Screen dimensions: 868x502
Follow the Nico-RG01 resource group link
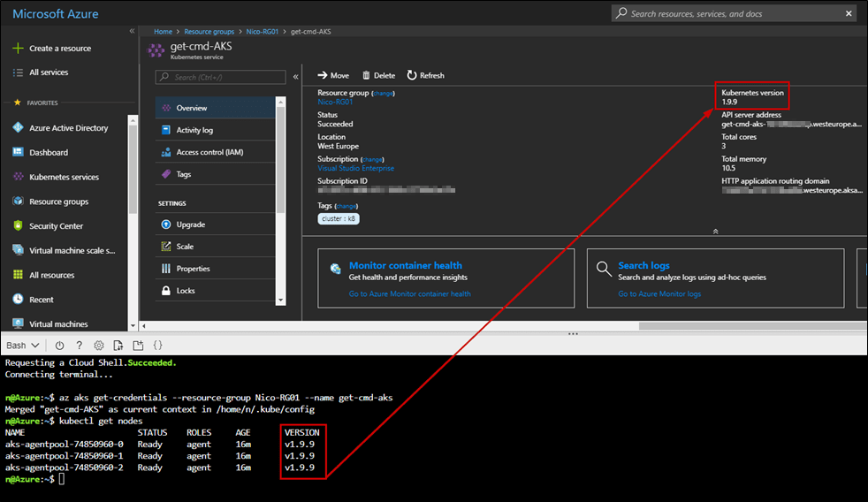pyautogui.click(x=335, y=102)
